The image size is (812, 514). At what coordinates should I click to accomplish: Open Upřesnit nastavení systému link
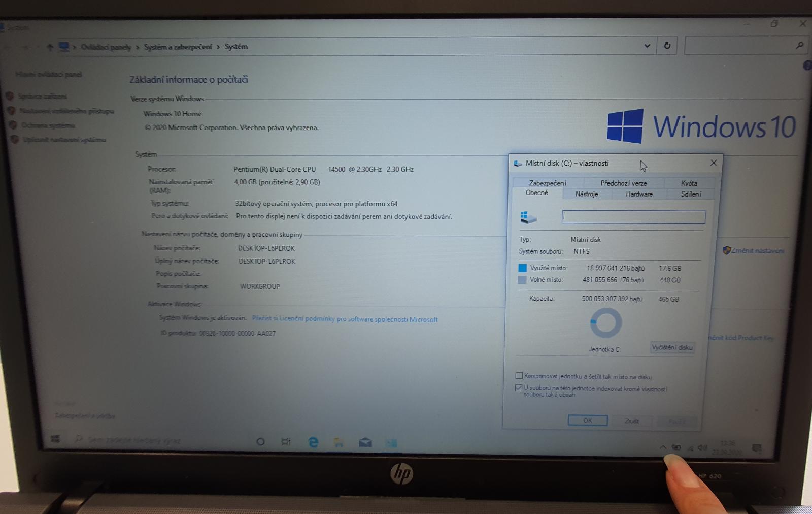pyautogui.click(x=64, y=140)
